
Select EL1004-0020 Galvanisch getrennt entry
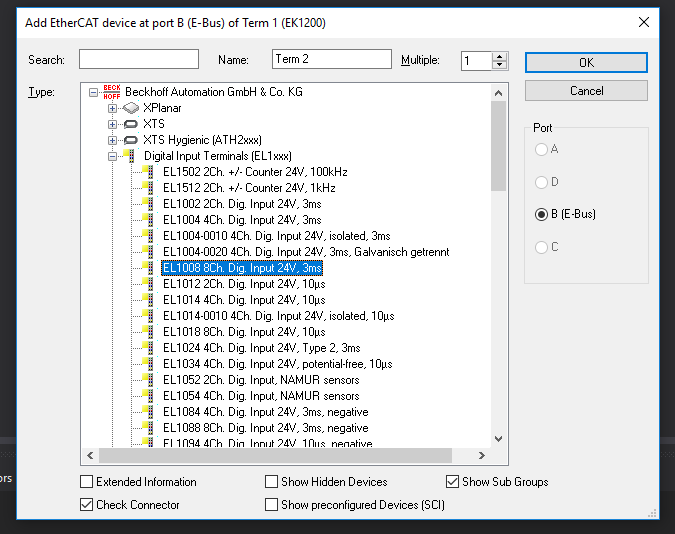point(306,252)
